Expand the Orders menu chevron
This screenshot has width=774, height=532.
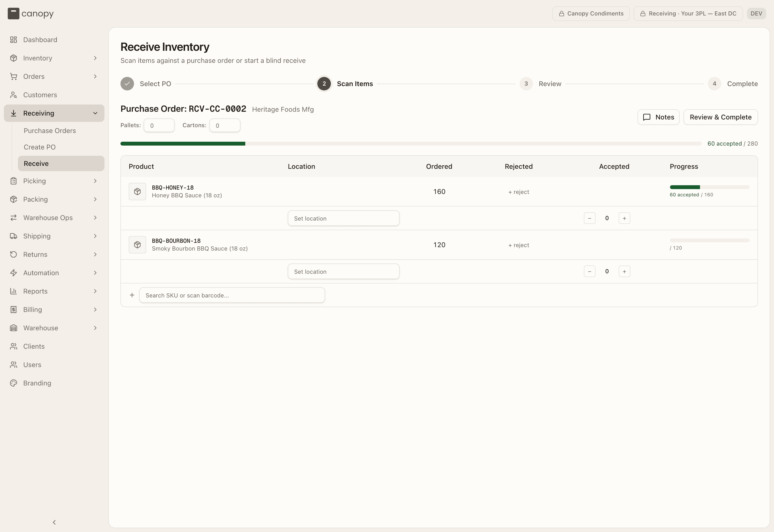95,76
